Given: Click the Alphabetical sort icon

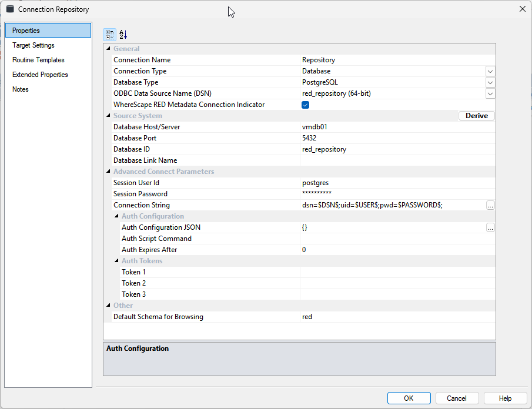Looking at the screenshot, I should (x=123, y=35).
